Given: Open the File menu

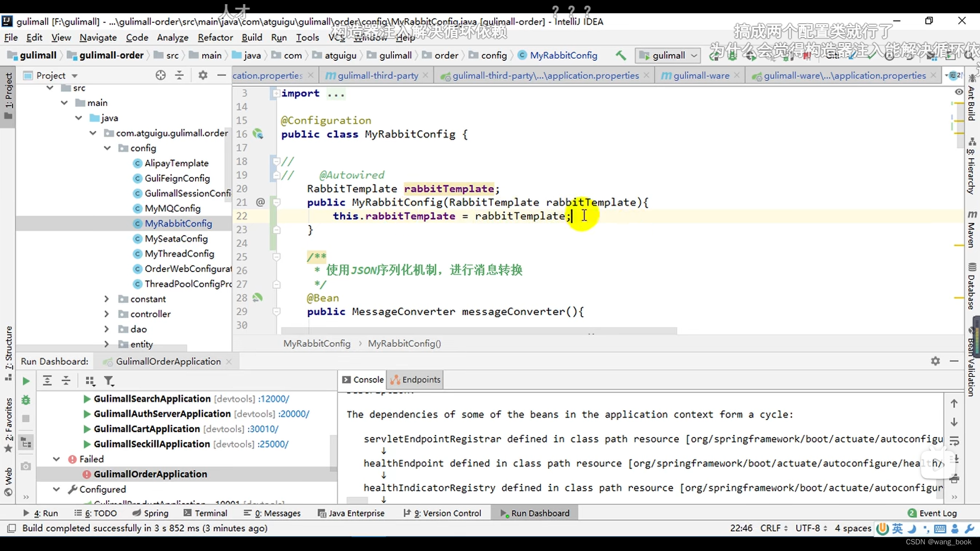Looking at the screenshot, I should coord(11,37).
